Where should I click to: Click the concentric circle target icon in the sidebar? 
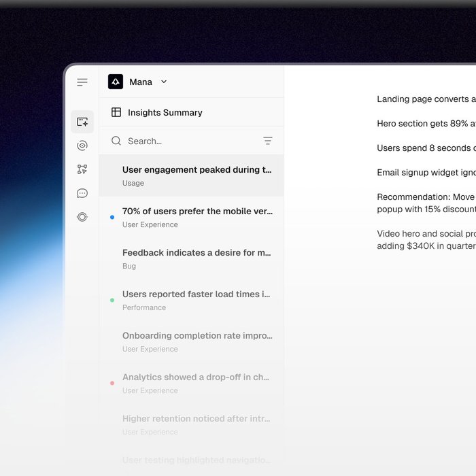tap(82, 217)
